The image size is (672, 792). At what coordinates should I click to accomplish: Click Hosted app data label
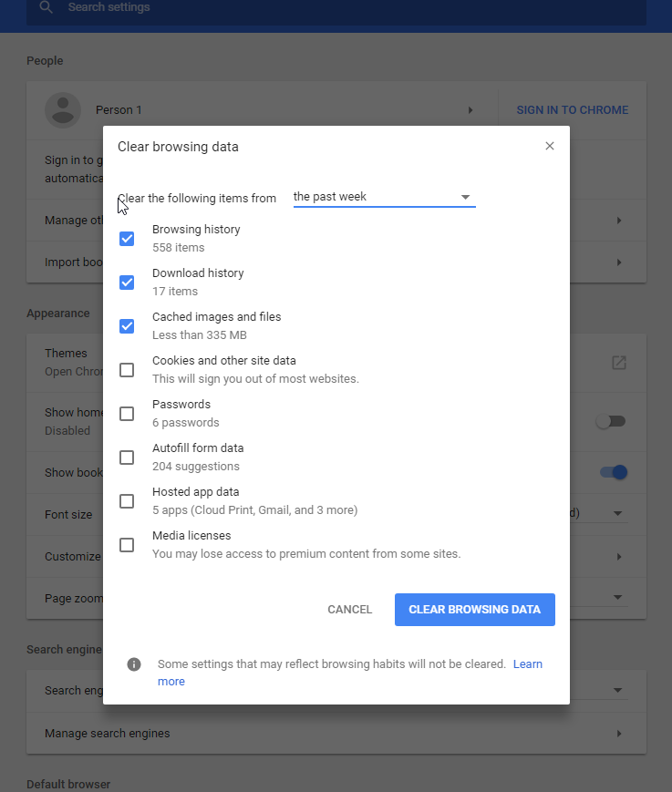pos(195,492)
